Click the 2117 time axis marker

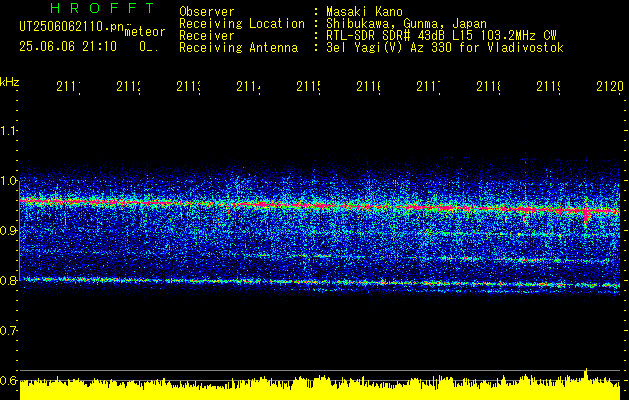pos(428,86)
